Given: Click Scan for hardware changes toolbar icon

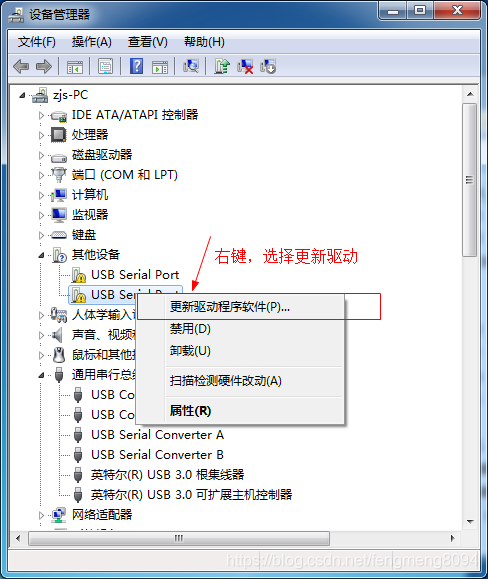Looking at the screenshot, I should coord(191,66).
